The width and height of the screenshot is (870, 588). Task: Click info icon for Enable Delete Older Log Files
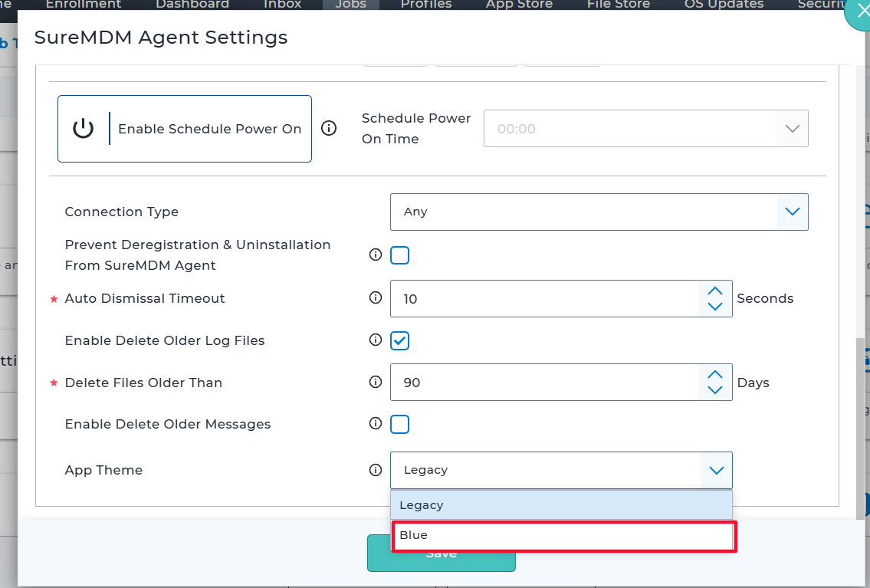click(376, 340)
